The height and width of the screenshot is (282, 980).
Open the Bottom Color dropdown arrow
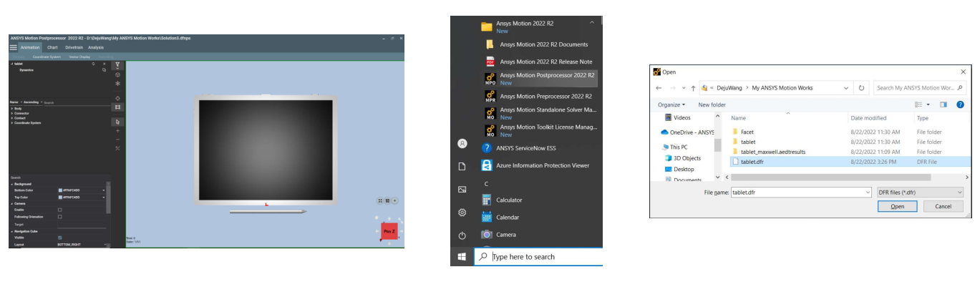tap(104, 190)
